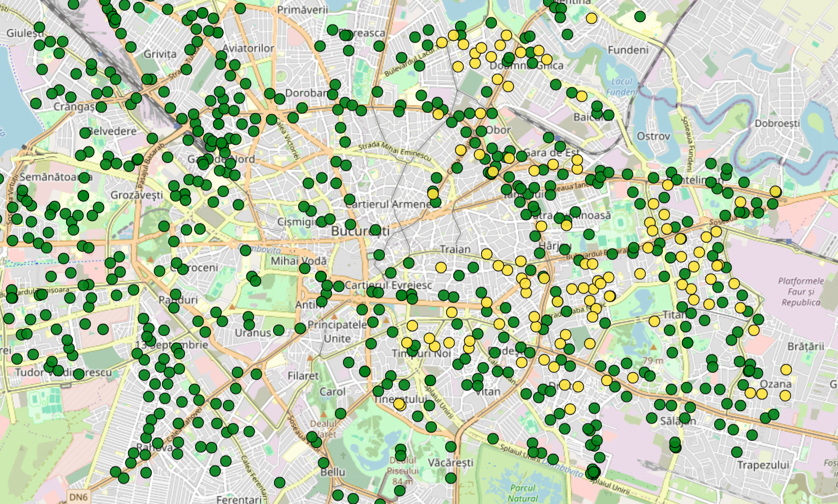Select the Platformele Faur și Republica label

[801, 291]
